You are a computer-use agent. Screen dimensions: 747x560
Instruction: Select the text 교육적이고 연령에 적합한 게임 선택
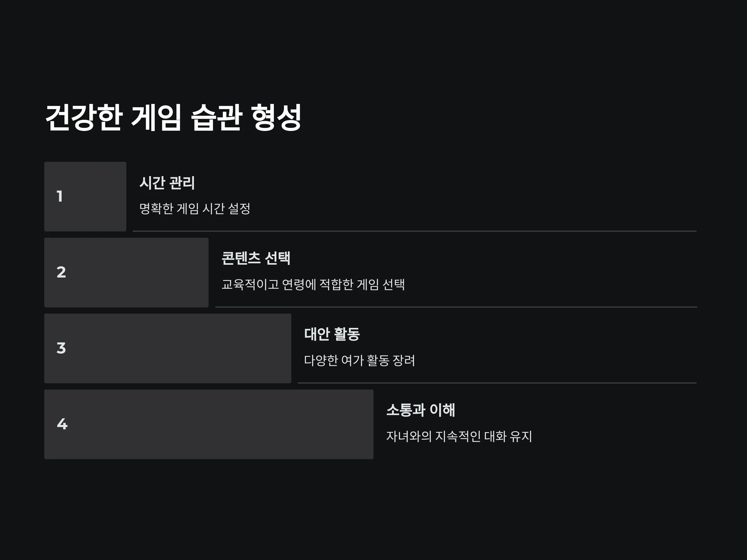313,285
